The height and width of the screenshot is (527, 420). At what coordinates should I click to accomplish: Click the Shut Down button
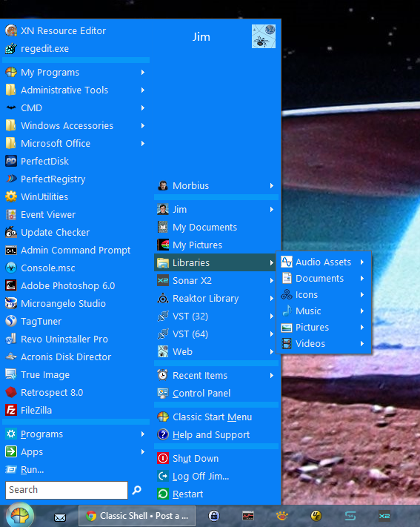coord(216,458)
